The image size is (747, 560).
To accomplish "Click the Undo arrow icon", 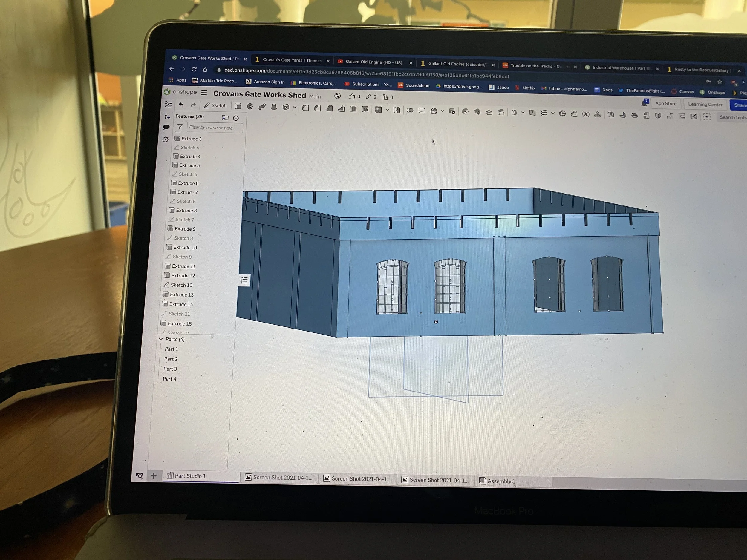I will [181, 105].
